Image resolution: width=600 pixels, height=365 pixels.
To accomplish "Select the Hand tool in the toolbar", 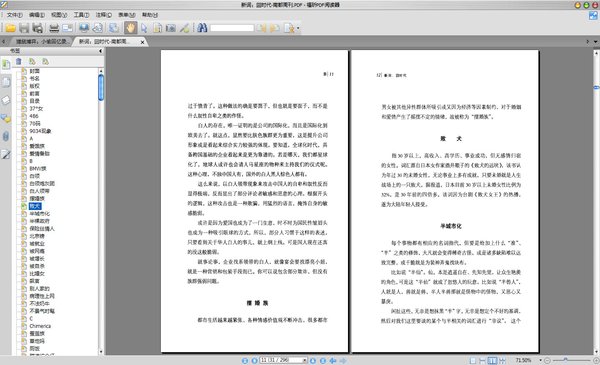I will (x=130, y=28).
